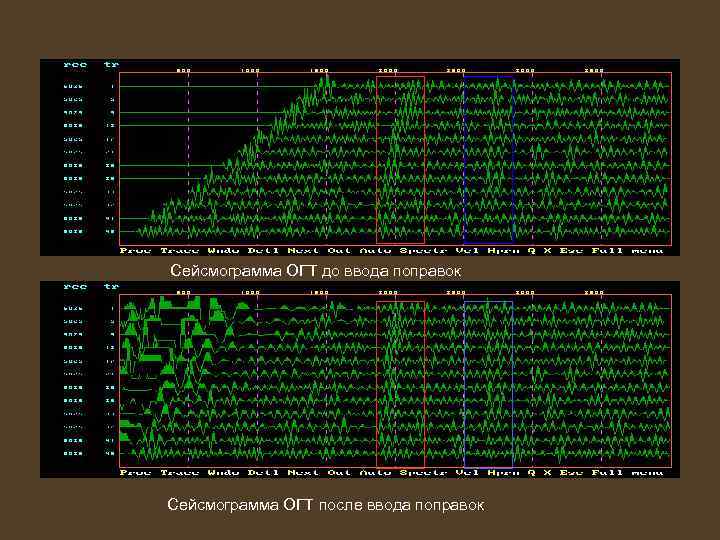This screenshot has height=540, width=720.
Task: Choose Dell in the 'до ввода поправок' panel
Action: click(263, 250)
